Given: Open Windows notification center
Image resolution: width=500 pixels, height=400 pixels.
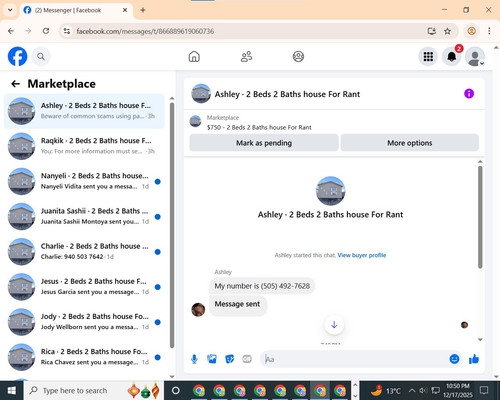Looking at the screenshot, I should click(x=484, y=390).
